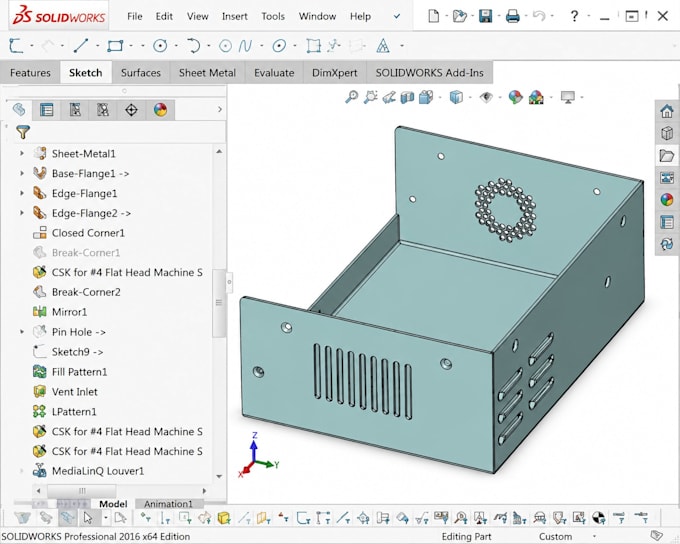Open the ConfigurationManager tab

pyautogui.click(x=75, y=110)
